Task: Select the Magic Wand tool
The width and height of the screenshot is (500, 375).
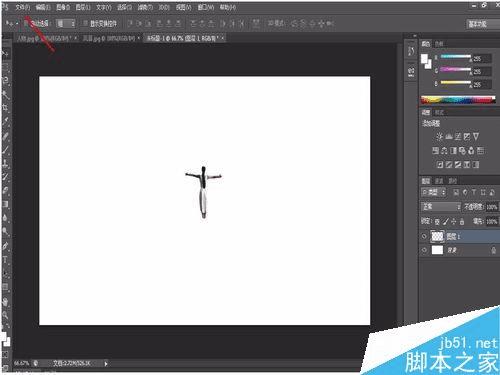Action: coord(5,94)
